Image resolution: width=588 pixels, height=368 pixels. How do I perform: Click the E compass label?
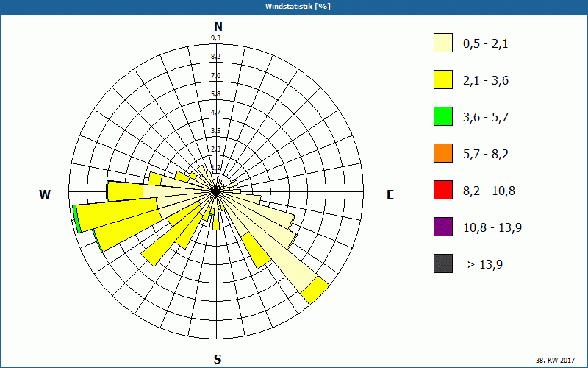point(390,194)
